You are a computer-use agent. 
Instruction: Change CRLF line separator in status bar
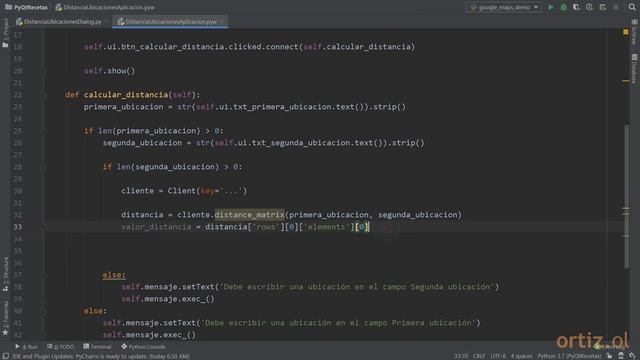[479, 356]
